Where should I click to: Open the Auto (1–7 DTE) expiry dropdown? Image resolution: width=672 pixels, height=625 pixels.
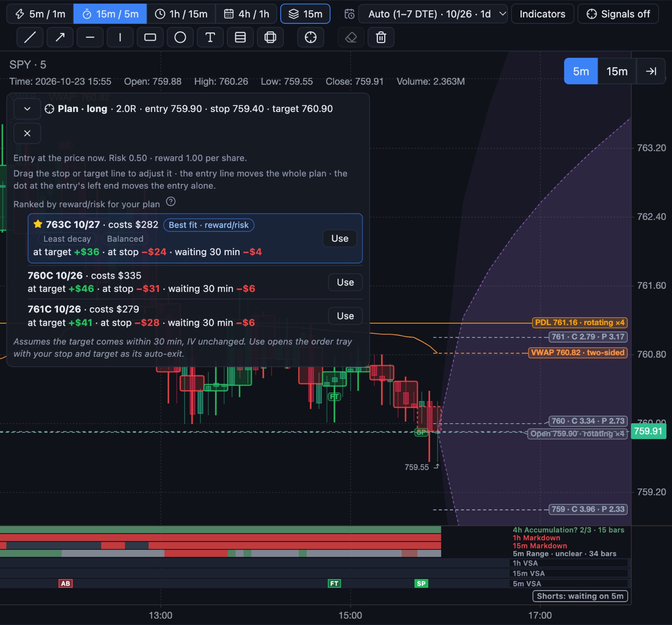(433, 14)
